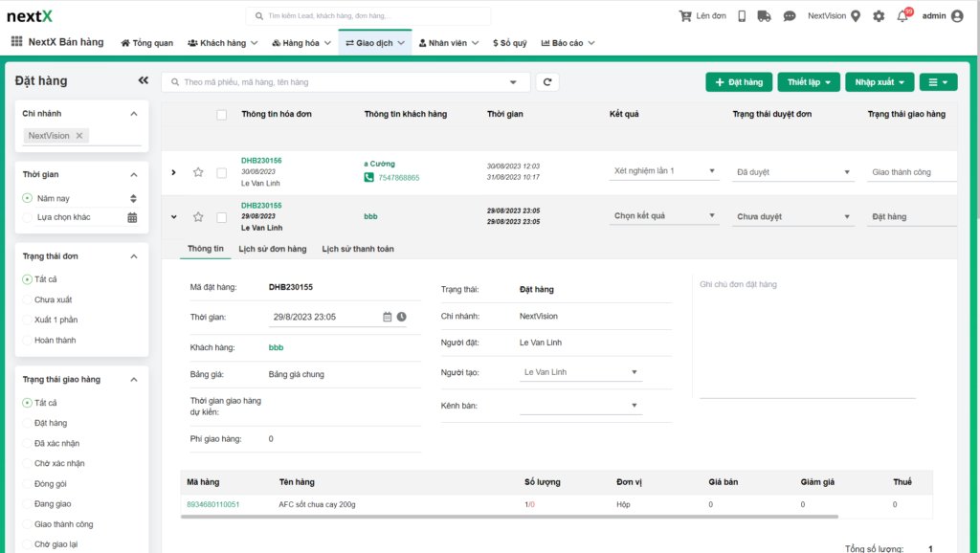
Task: Open the Thiết lập dropdown button
Action: pyautogui.click(x=809, y=82)
